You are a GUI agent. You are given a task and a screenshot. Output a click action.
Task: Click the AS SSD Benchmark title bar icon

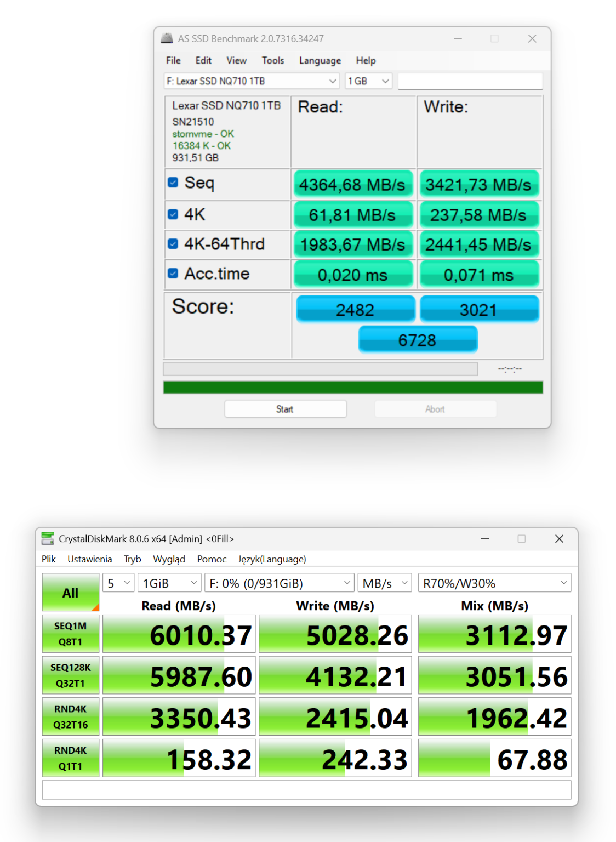pos(167,38)
